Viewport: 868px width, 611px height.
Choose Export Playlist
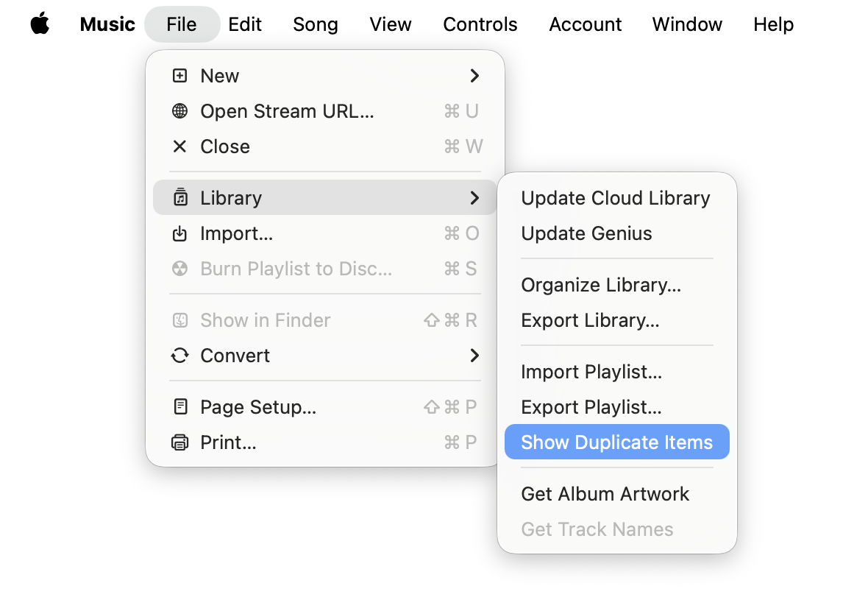[x=591, y=406]
